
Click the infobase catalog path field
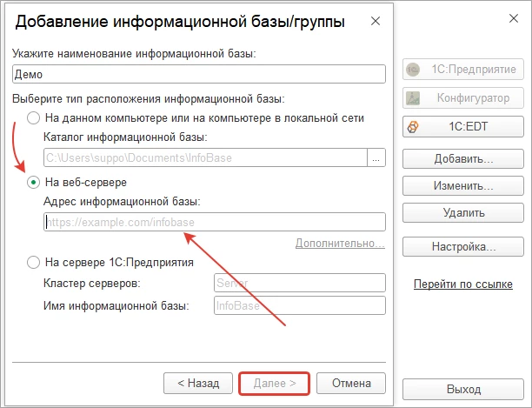coord(206,157)
